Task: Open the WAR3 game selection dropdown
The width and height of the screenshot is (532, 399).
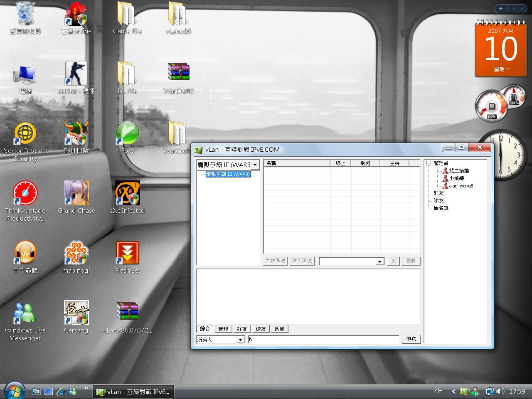Action: pos(255,165)
